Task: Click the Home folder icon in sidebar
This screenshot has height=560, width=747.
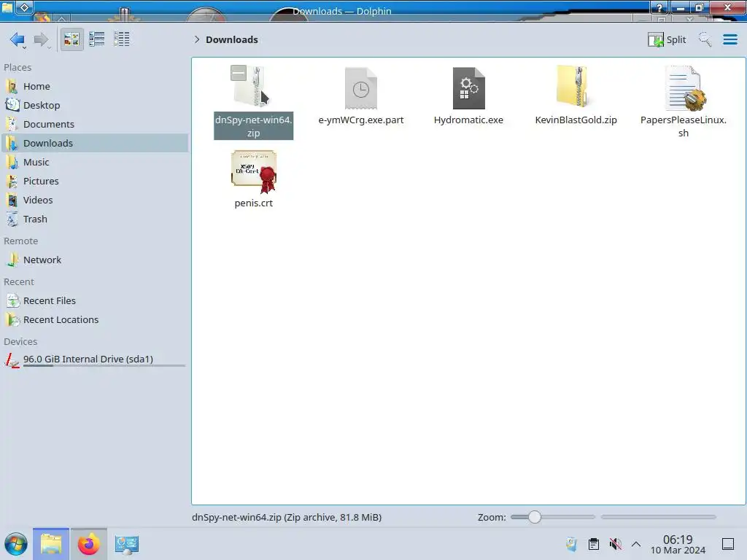Action: [12, 86]
